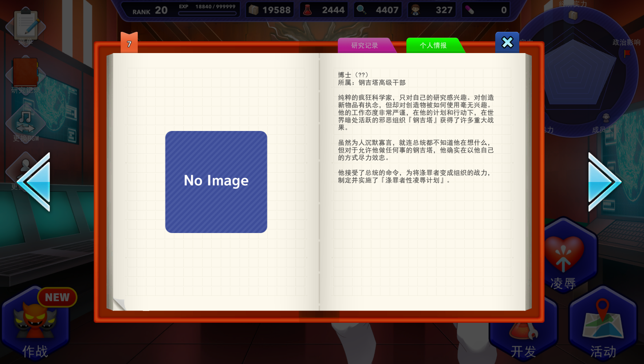Screen dimensions: 644x364
Task: Close the book with the X button
Action: pyautogui.click(x=507, y=42)
